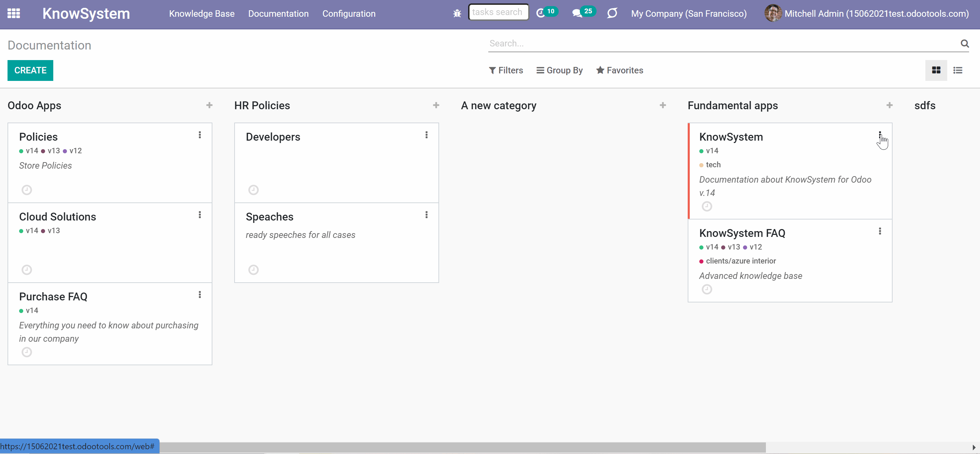Click the CREATE button
Image resolution: width=980 pixels, height=454 pixels.
[x=30, y=70]
